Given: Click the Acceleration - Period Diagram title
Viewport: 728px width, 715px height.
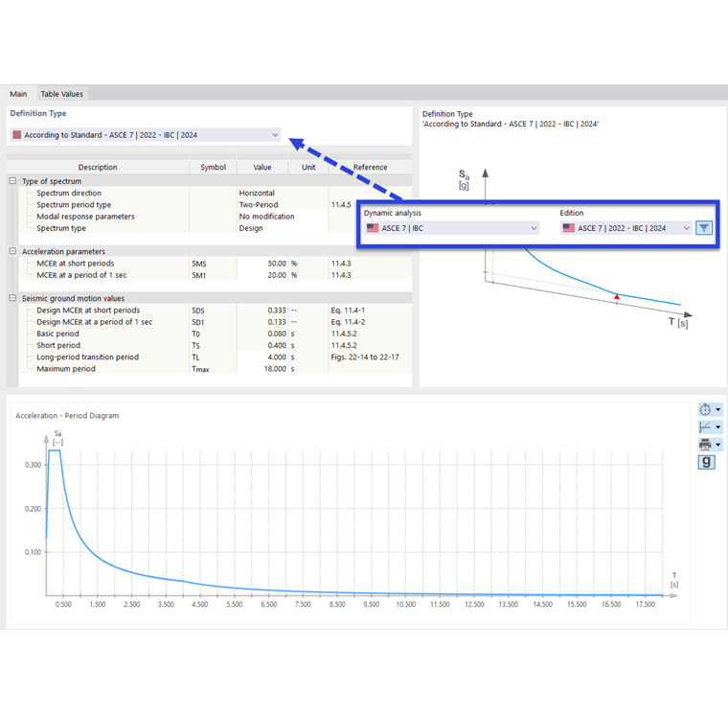Looking at the screenshot, I should [x=67, y=415].
